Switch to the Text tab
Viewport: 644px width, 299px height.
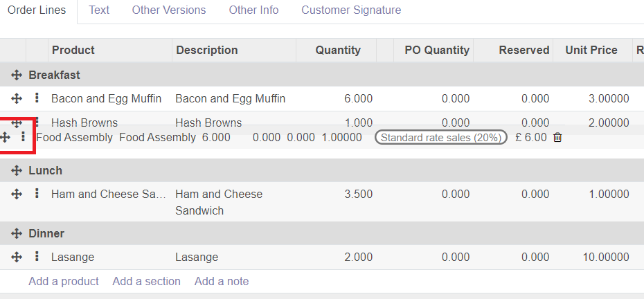(x=99, y=10)
